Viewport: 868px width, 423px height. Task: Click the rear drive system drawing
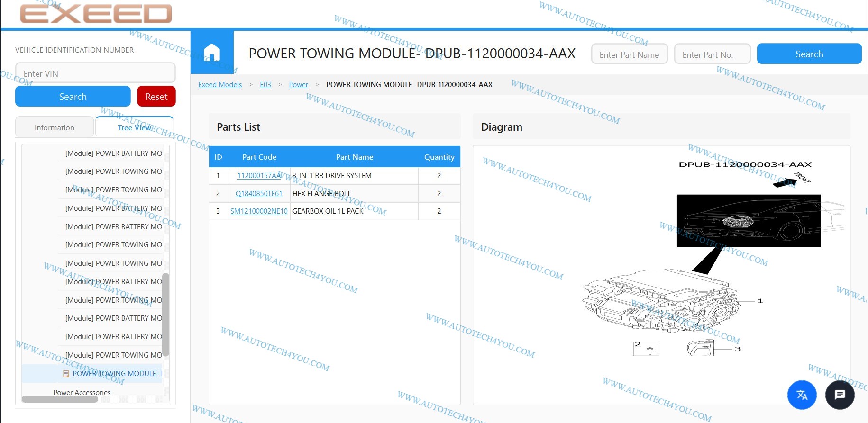coord(661,301)
